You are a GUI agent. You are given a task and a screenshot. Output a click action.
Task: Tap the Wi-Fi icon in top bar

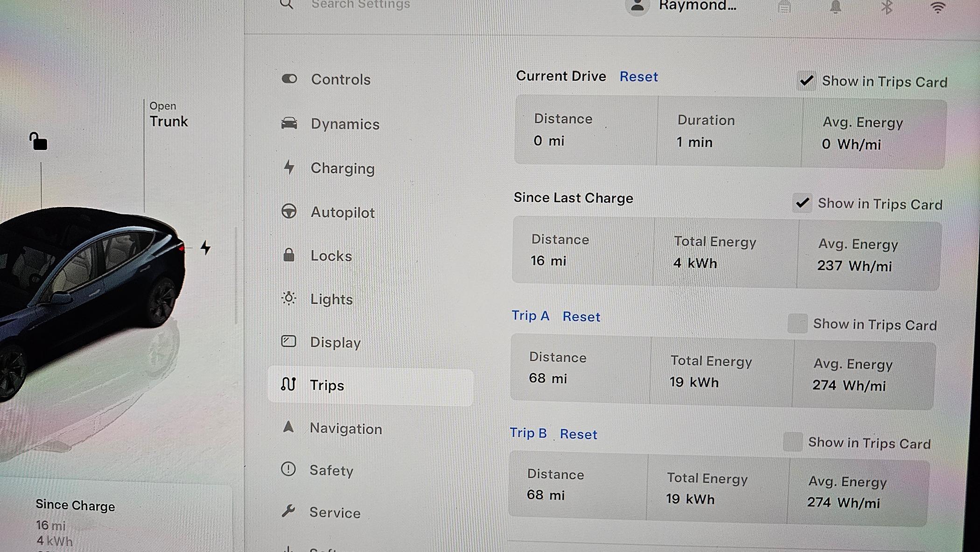point(938,7)
